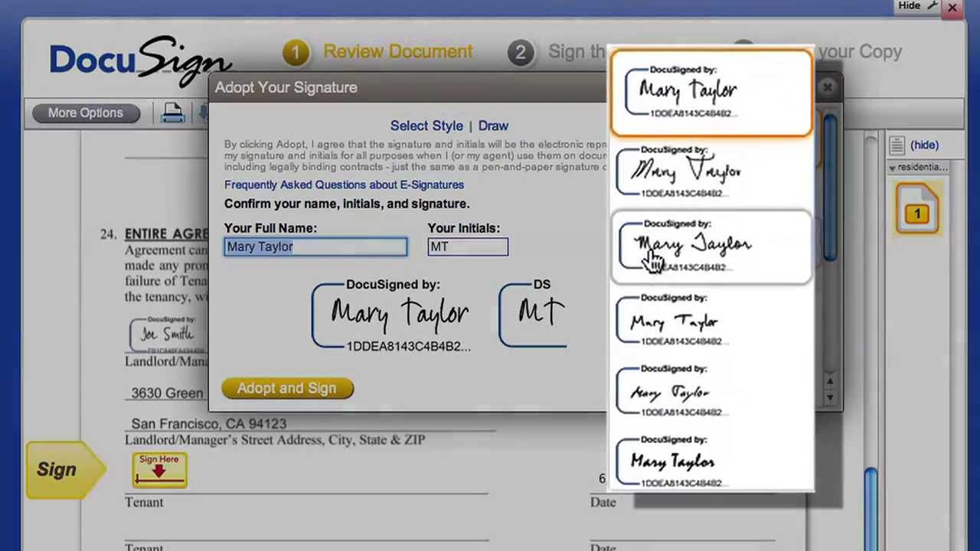The image size is (980, 551).
Task: Click the printer icon in the toolbar
Action: tap(173, 112)
